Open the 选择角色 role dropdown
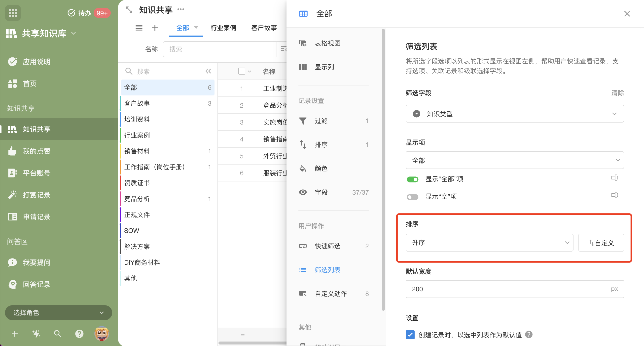The width and height of the screenshot is (644, 346). coord(59,312)
